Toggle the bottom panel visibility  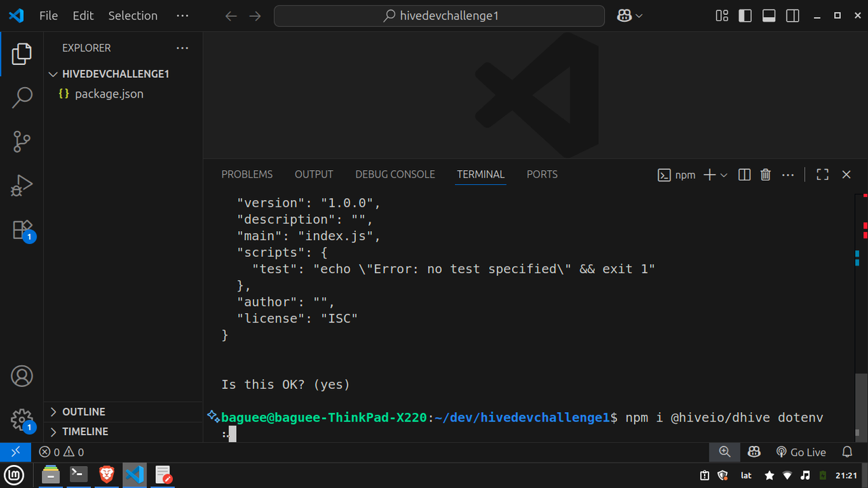(x=769, y=16)
